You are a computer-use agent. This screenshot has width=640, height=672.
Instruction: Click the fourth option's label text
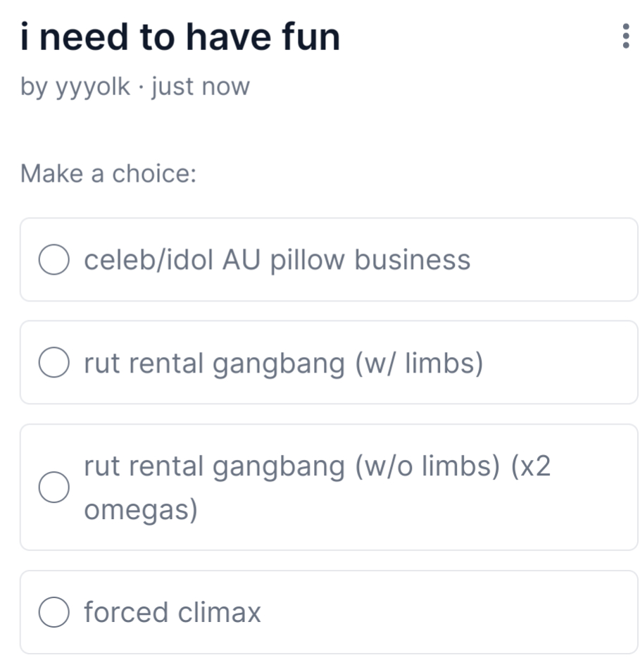point(172,612)
